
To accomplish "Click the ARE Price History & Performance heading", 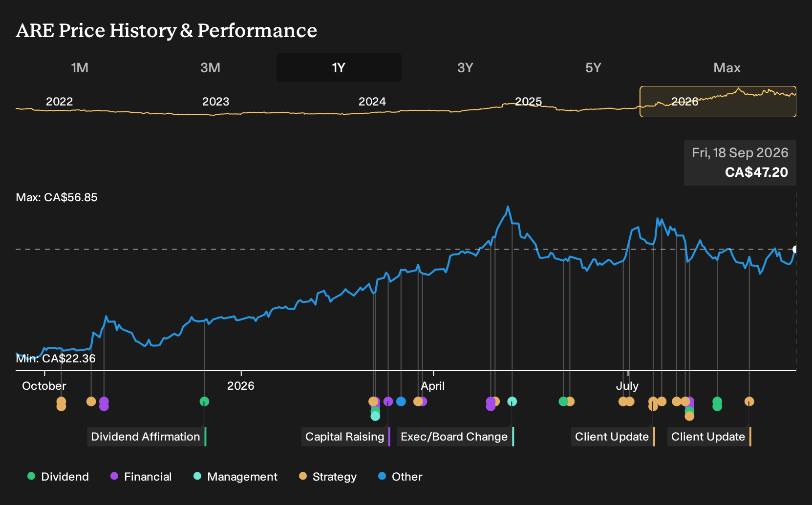I will [167, 31].
